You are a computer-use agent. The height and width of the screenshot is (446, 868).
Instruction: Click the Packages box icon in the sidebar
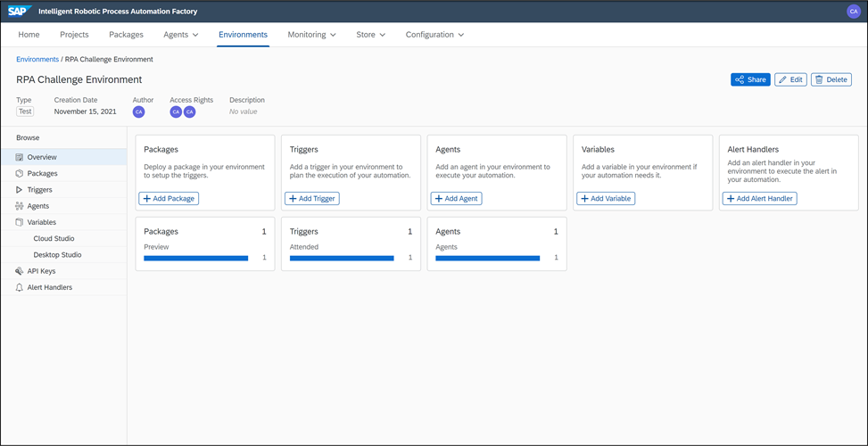point(20,173)
